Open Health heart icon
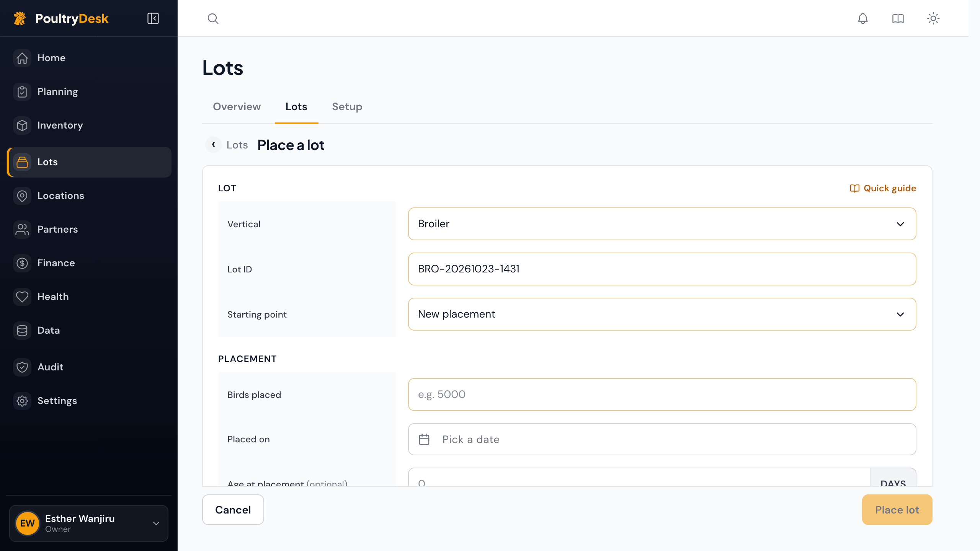 pyautogui.click(x=22, y=297)
